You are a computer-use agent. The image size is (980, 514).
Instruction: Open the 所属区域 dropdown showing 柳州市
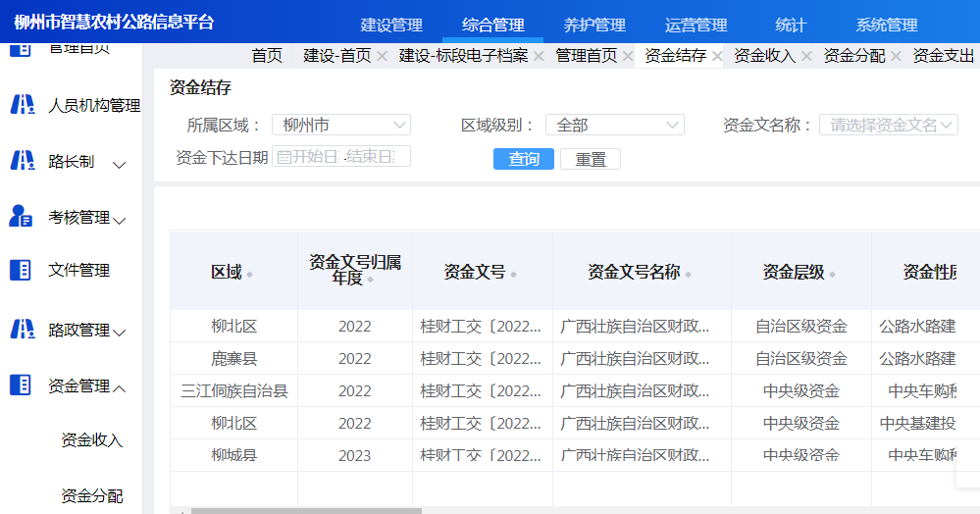340,126
